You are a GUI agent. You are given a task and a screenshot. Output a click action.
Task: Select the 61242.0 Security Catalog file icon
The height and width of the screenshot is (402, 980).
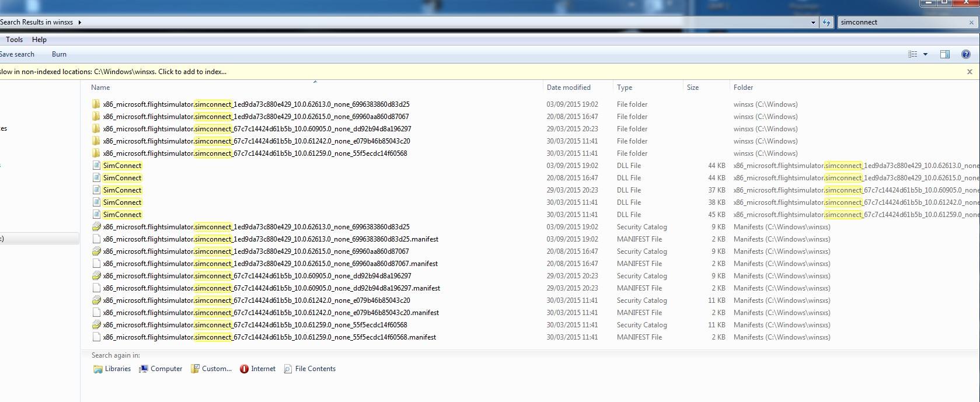point(96,300)
